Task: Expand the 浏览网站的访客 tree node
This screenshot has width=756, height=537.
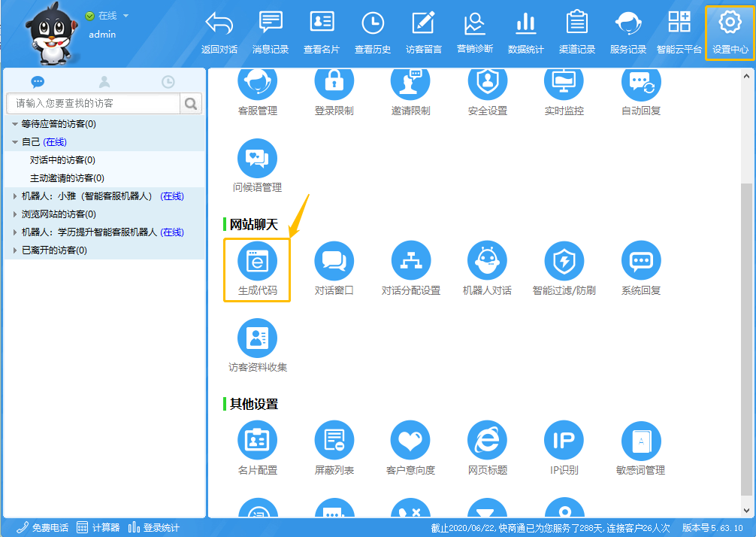Action: coord(14,214)
